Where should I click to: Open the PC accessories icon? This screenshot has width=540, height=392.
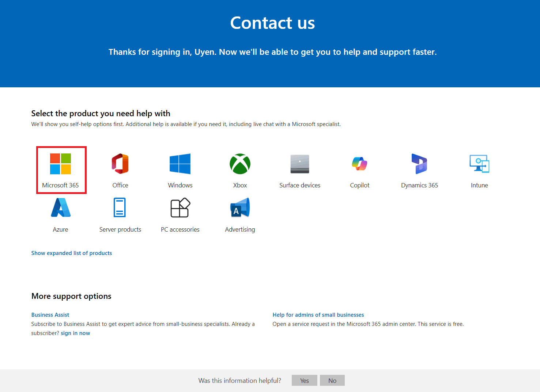click(180, 208)
